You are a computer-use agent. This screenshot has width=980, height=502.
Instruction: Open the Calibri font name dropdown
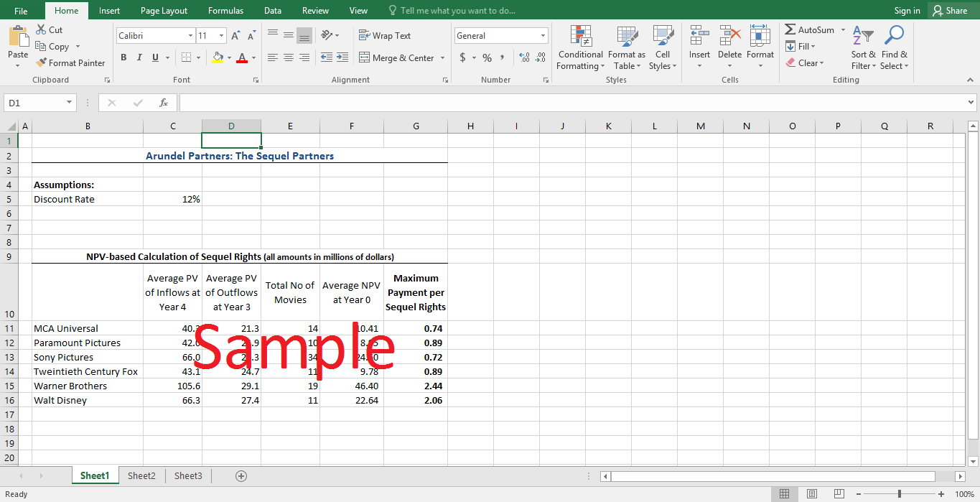tap(190, 36)
